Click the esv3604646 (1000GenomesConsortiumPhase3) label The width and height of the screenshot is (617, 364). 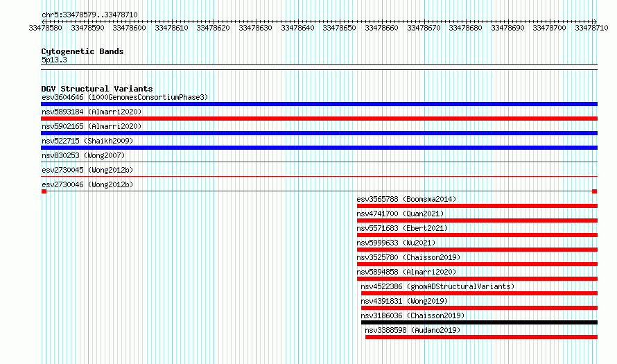tap(125, 97)
